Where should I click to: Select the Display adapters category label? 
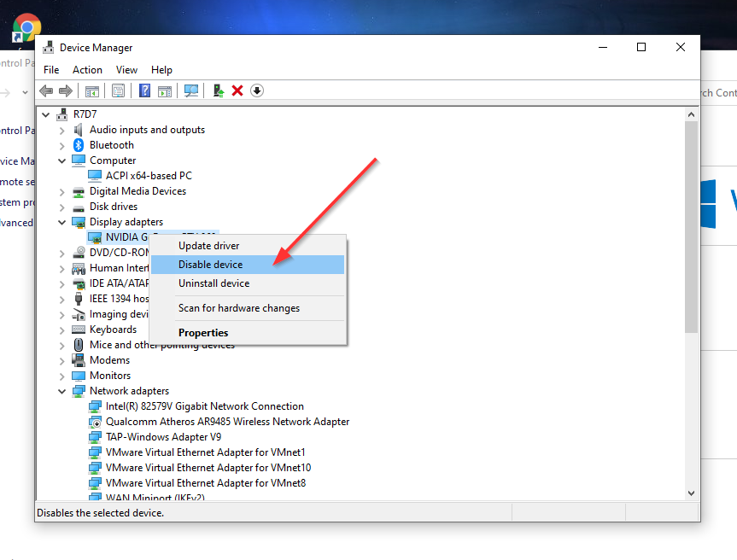tap(126, 222)
